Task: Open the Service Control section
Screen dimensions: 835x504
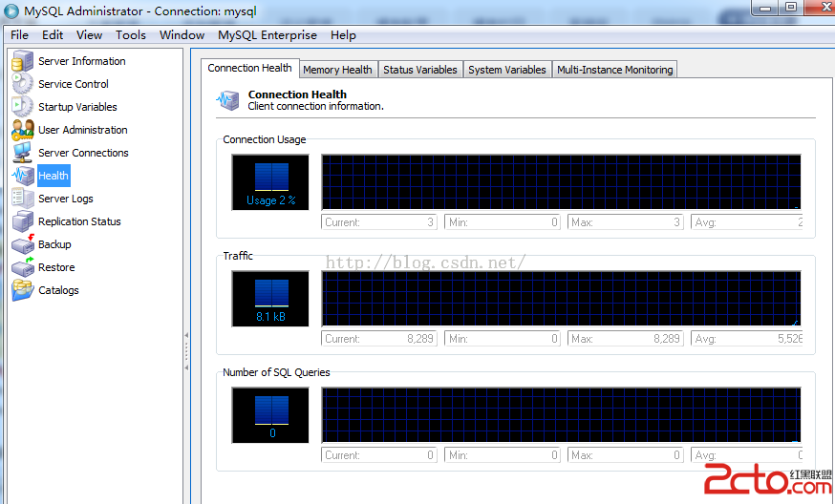Action: point(74,84)
